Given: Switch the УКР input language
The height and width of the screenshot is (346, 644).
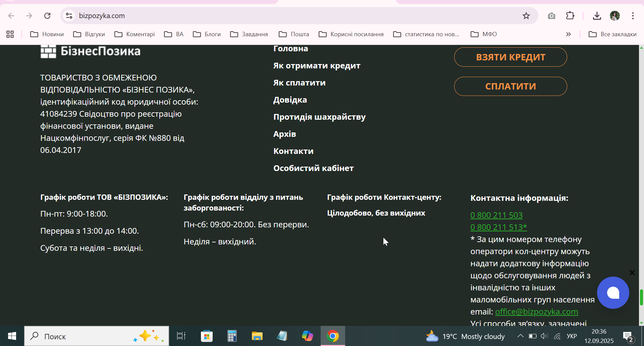Looking at the screenshot, I should [572, 336].
